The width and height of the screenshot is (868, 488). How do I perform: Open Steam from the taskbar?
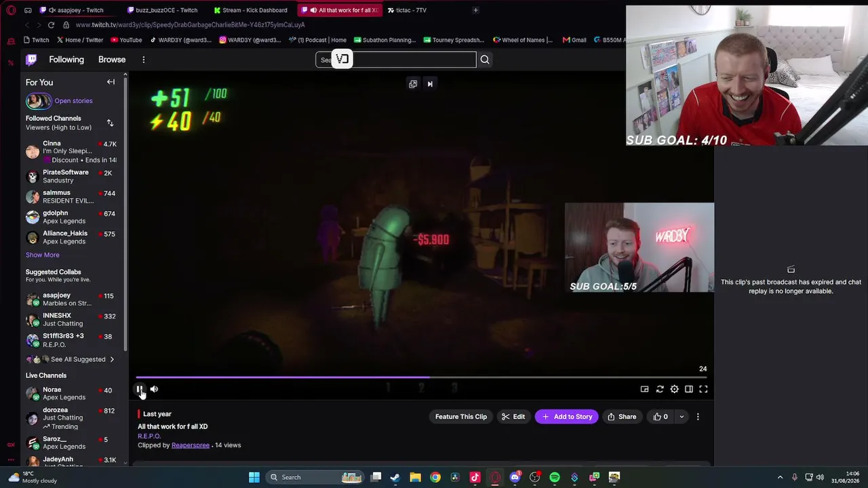[x=395, y=477]
